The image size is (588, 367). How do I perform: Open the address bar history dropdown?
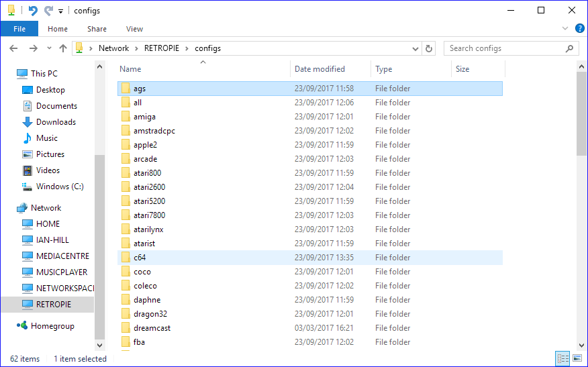pos(415,48)
